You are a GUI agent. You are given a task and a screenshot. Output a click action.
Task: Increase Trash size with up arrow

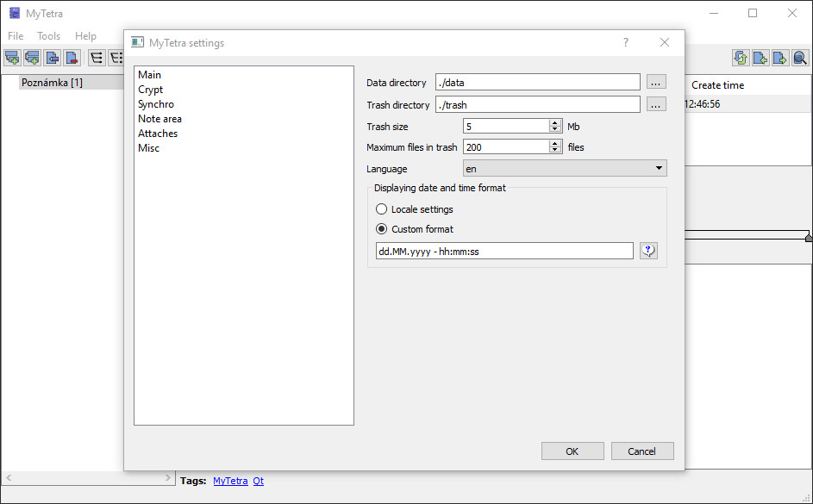[555, 122]
